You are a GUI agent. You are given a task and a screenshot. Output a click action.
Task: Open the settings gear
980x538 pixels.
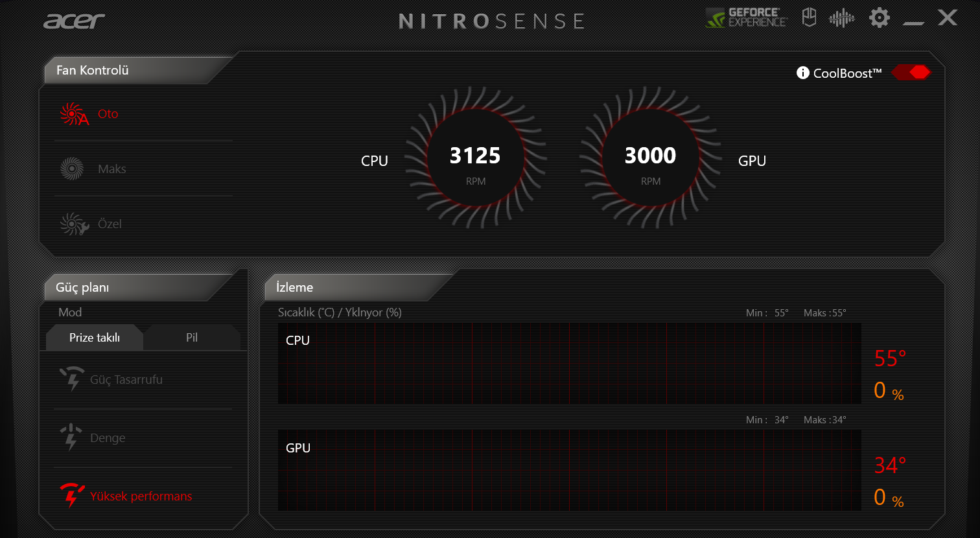pos(880,18)
